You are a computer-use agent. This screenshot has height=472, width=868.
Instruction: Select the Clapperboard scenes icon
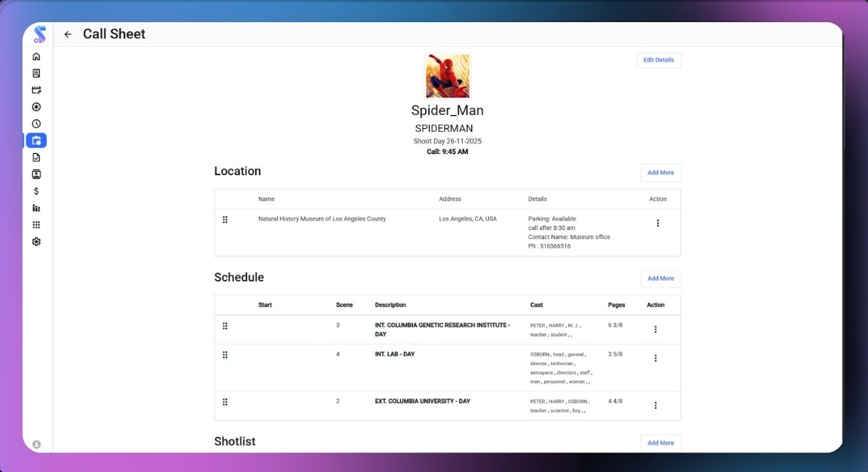(x=36, y=89)
